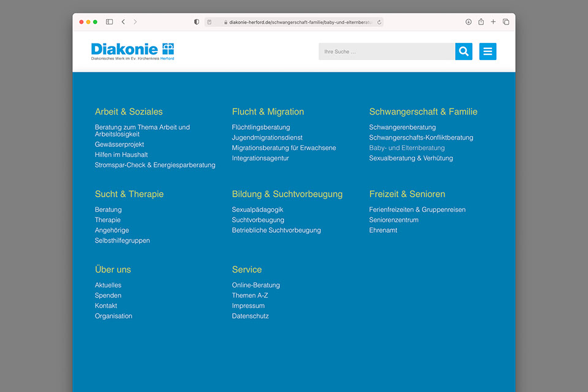588x392 pixels.
Task: Go to the Seniorenzentrum page
Action: pos(393,220)
